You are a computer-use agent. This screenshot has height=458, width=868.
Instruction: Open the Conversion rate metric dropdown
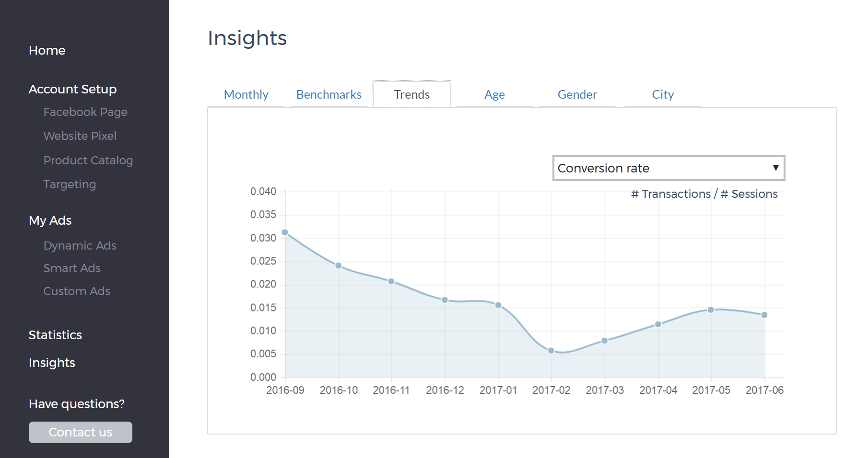pos(669,168)
